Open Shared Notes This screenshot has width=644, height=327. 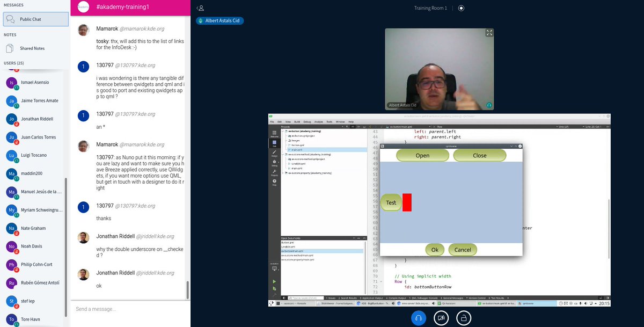coord(35,48)
